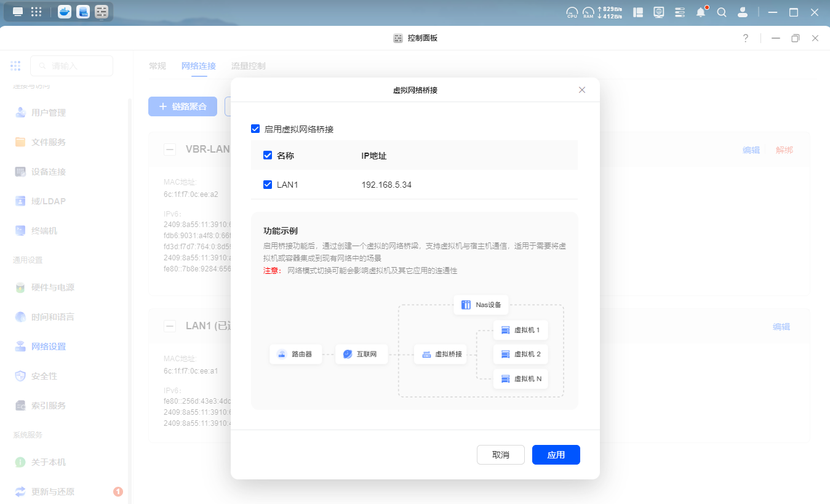Open the notifications bell in the top bar
The width and height of the screenshot is (830, 504).
pyautogui.click(x=701, y=12)
